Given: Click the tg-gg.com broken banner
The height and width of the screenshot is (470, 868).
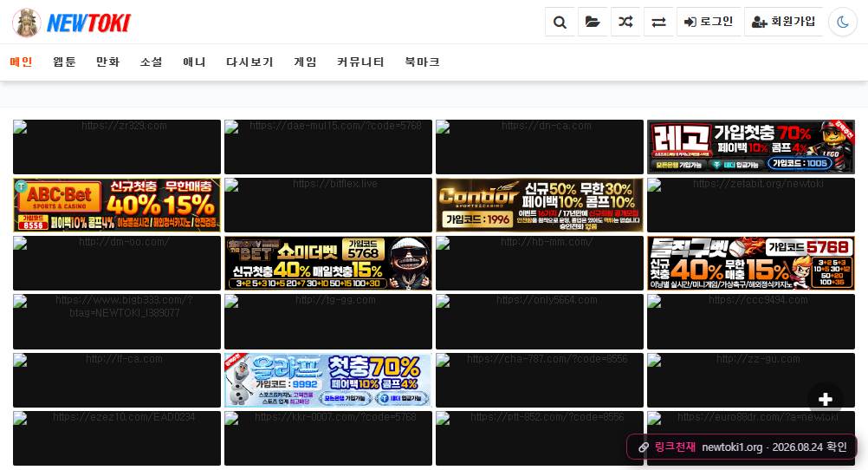Looking at the screenshot, I should [x=328, y=322].
